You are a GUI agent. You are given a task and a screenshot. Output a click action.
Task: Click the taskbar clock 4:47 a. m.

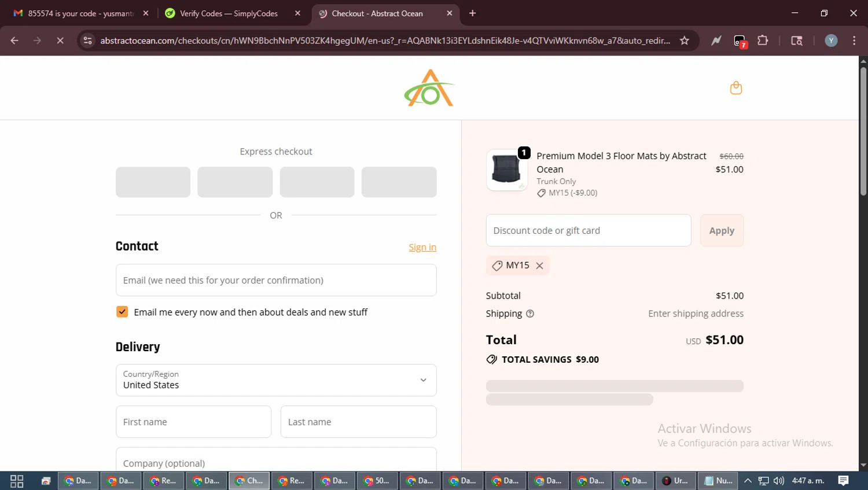[x=808, y=481]
